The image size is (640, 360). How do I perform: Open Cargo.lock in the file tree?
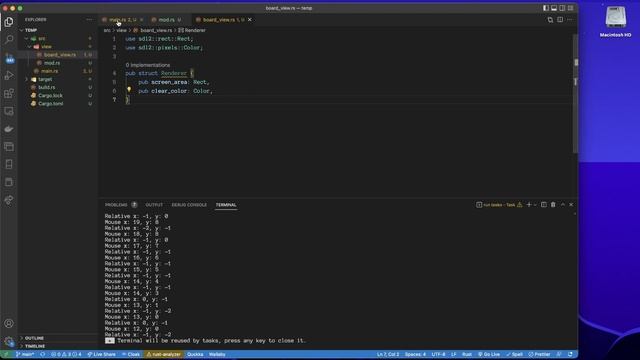tap(50, 96)
